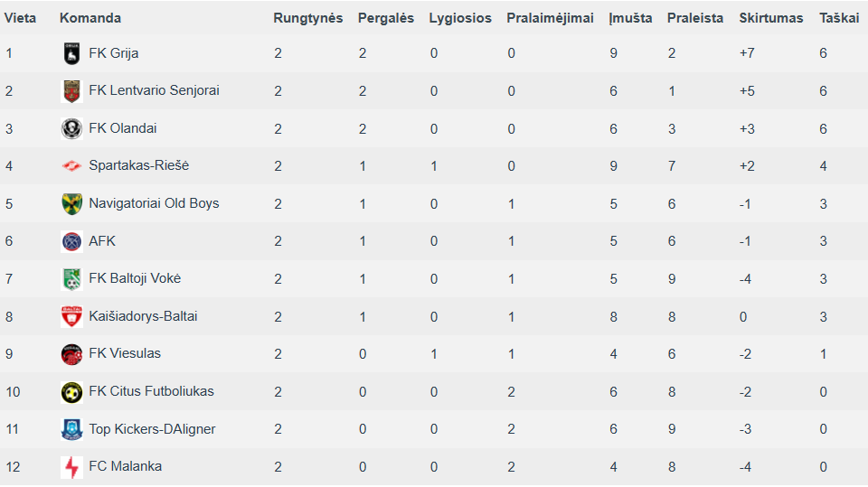Click the Pergalės column header

386,18
